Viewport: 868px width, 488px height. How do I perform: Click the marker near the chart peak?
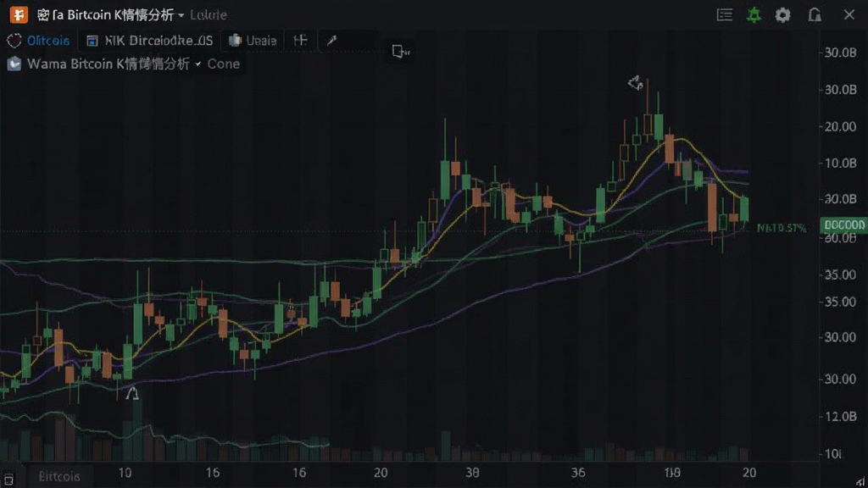click(635, 83)
